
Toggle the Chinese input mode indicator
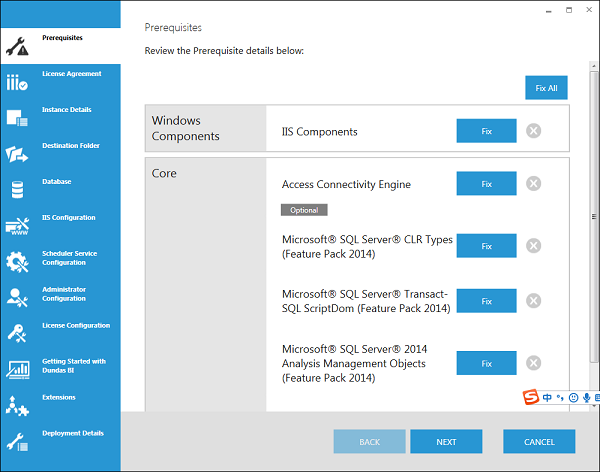click(547, 398)
